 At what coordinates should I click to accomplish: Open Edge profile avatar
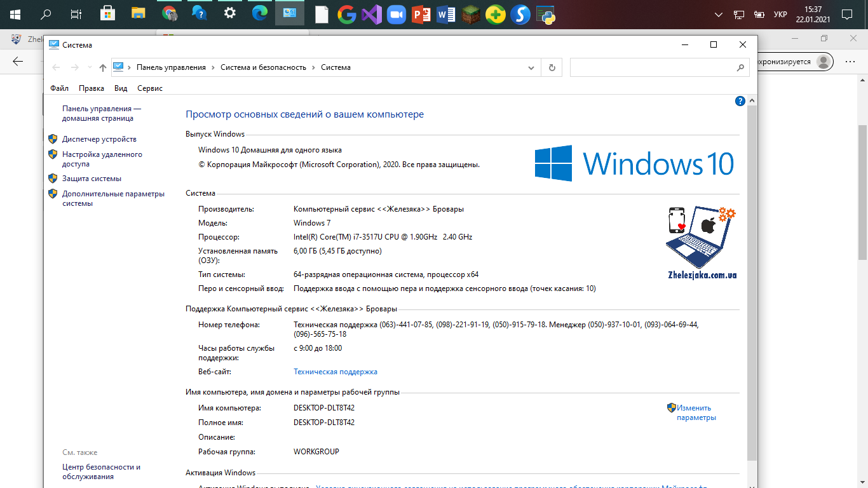824,62
